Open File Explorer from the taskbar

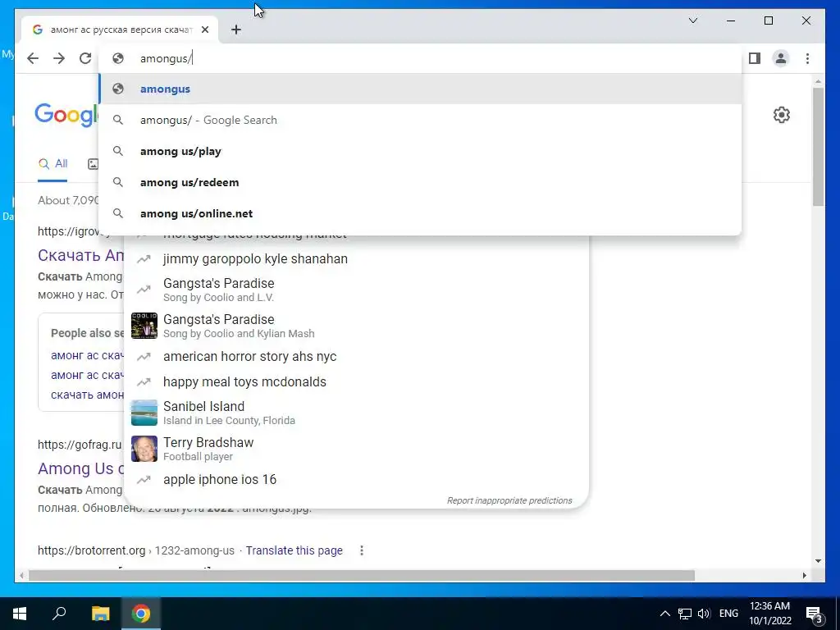point(100,614)
